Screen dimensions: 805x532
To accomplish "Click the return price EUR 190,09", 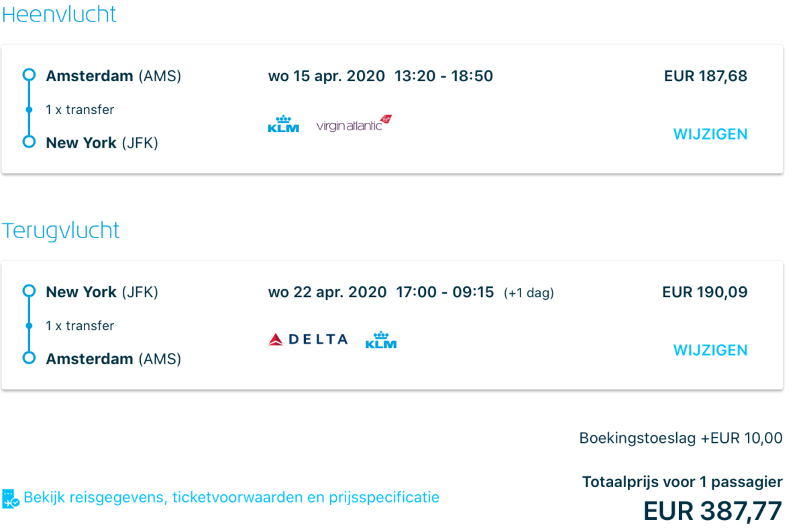I will click(704, 292).
